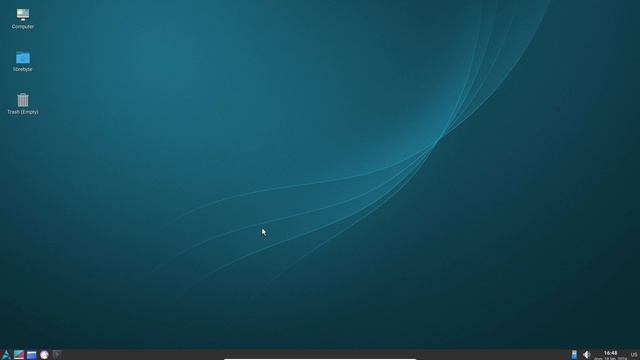Click the US keyboard layout indicator
The width and height of the screenshot is (640, 360).
[634, 355]
